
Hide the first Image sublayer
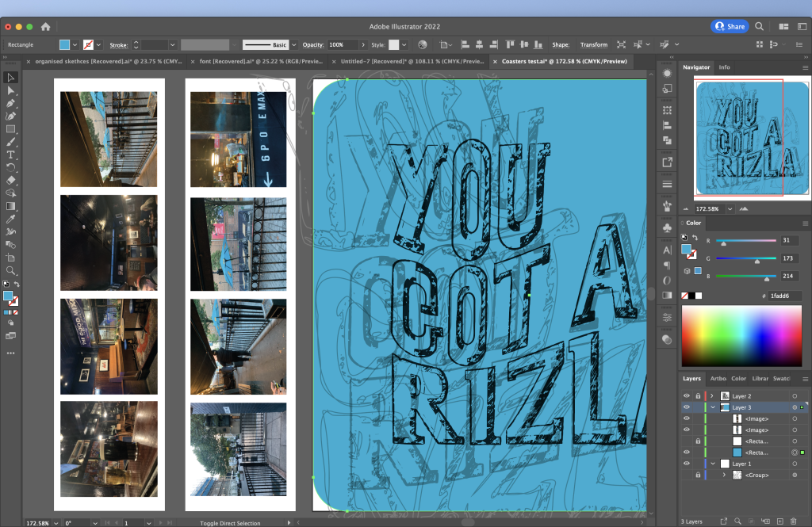[687, 418]
